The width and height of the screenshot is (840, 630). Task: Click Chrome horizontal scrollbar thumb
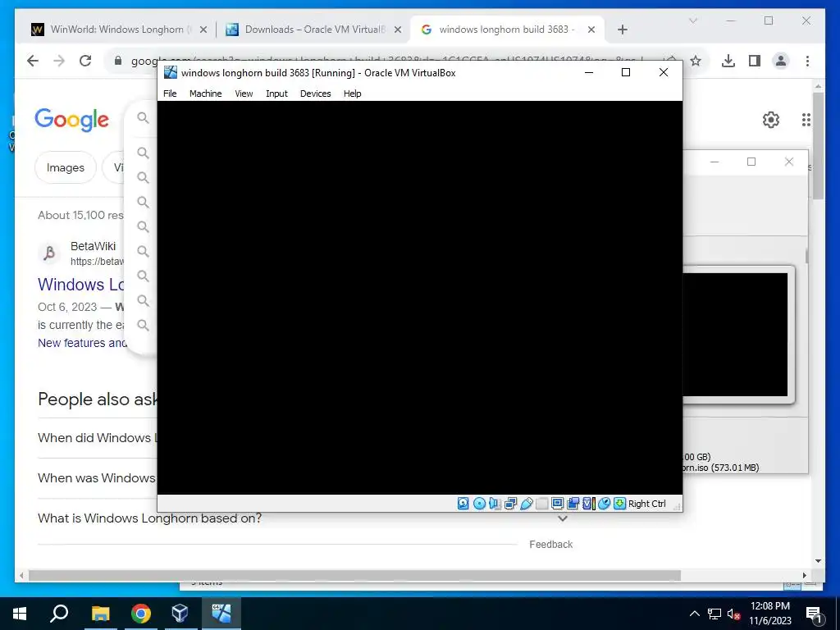(354, 575)
